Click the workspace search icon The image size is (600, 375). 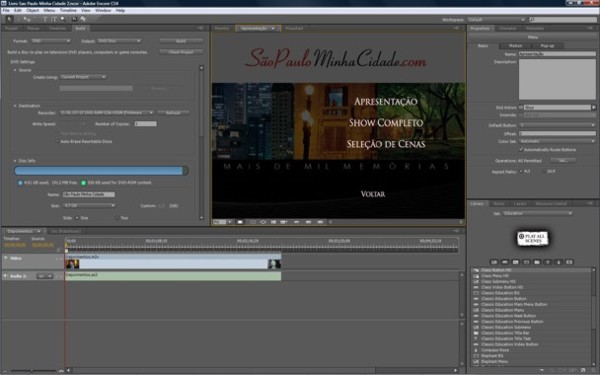(532, 20)
